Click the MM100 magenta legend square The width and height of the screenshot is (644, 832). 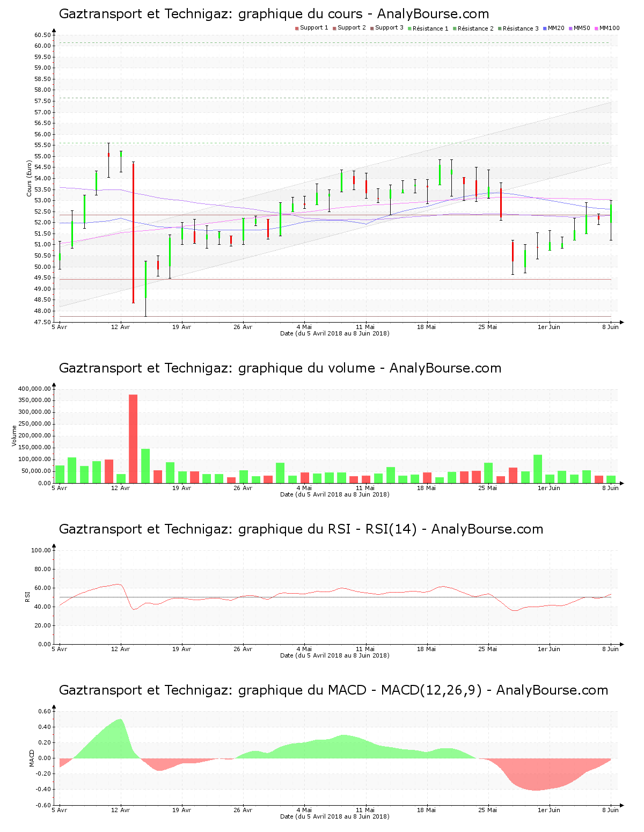click(x=596, y=28)
